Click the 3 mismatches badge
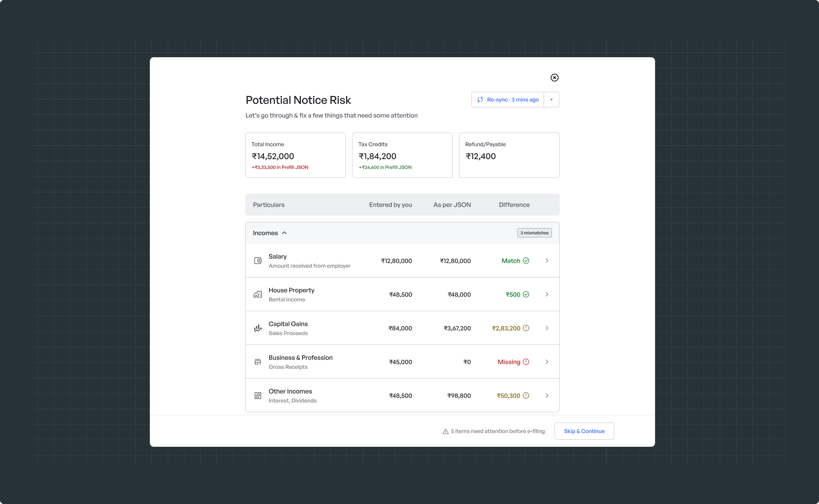Viewport: 819px width, 504px height. pyautogui.click(x=534, y=233)
